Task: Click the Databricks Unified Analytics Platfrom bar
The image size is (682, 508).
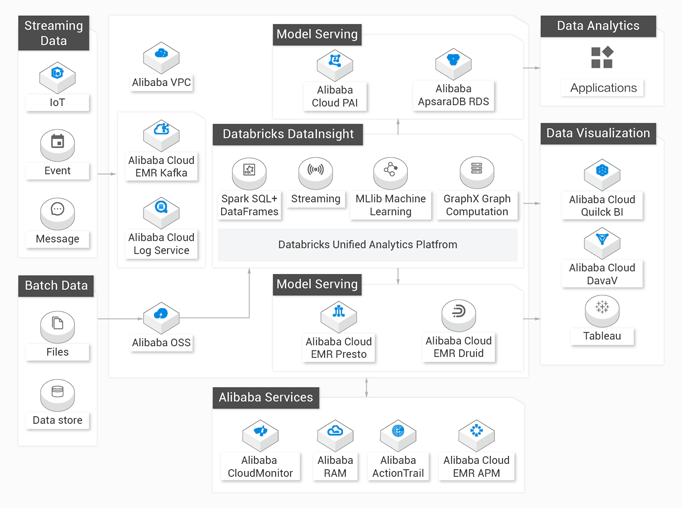Action: click(x=368, y=245)
